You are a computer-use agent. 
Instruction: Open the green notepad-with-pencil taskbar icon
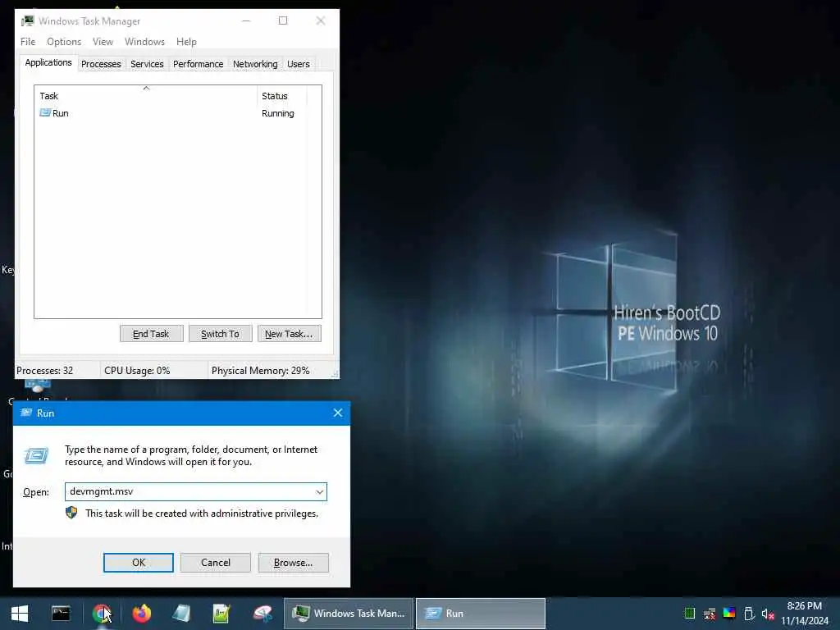coord(221,614)
